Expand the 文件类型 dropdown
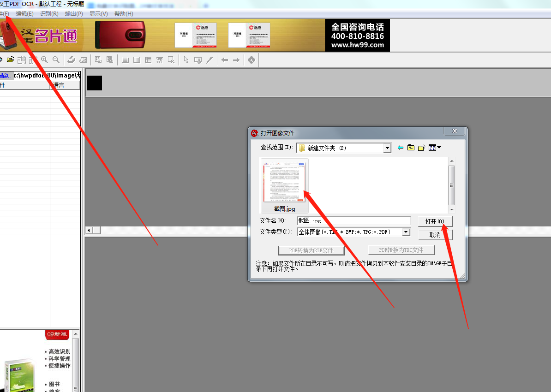 406,232
